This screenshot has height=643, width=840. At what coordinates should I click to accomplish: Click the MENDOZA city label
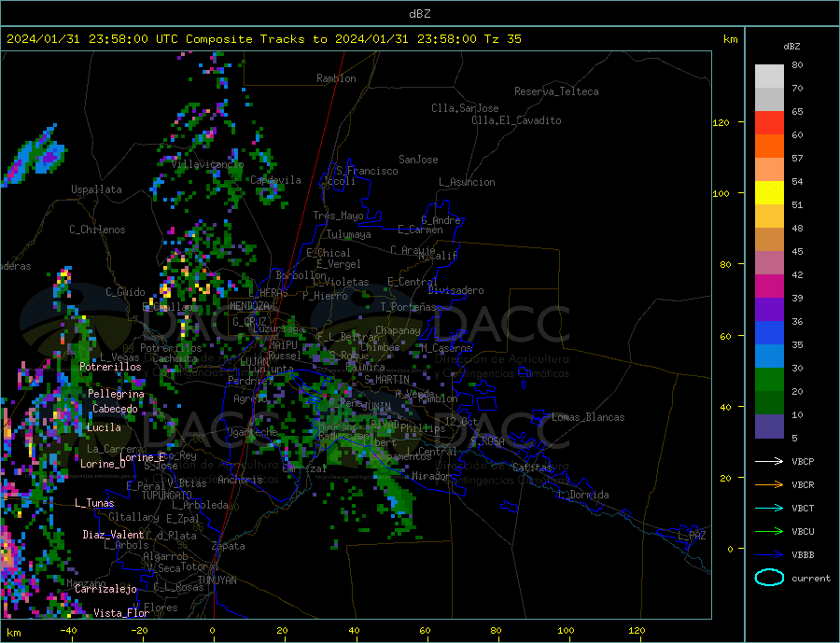click(250, 306)
